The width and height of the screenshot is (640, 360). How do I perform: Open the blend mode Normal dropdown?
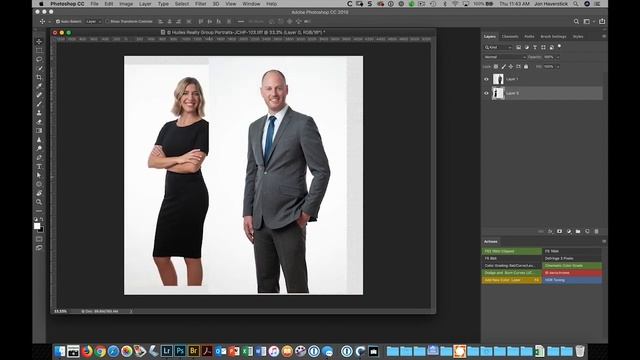click(504, 57)
